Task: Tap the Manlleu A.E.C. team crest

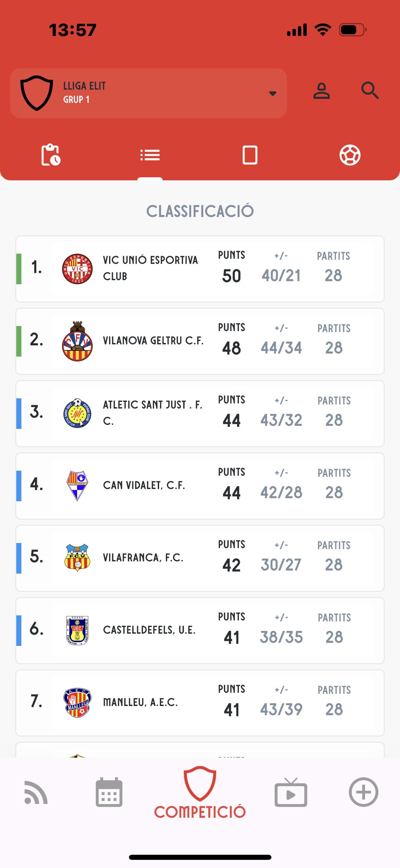Action: (77, 703)
